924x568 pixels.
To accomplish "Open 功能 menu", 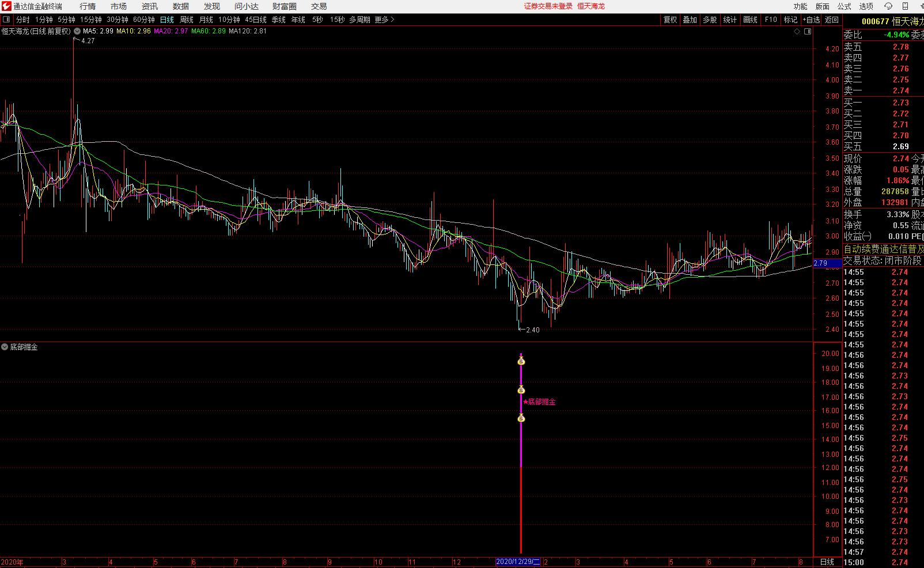I will pos(801,6).
